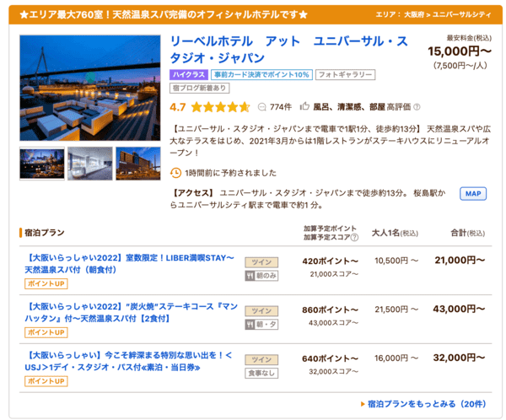Click the 食事なし tag

tap(261, 373)
